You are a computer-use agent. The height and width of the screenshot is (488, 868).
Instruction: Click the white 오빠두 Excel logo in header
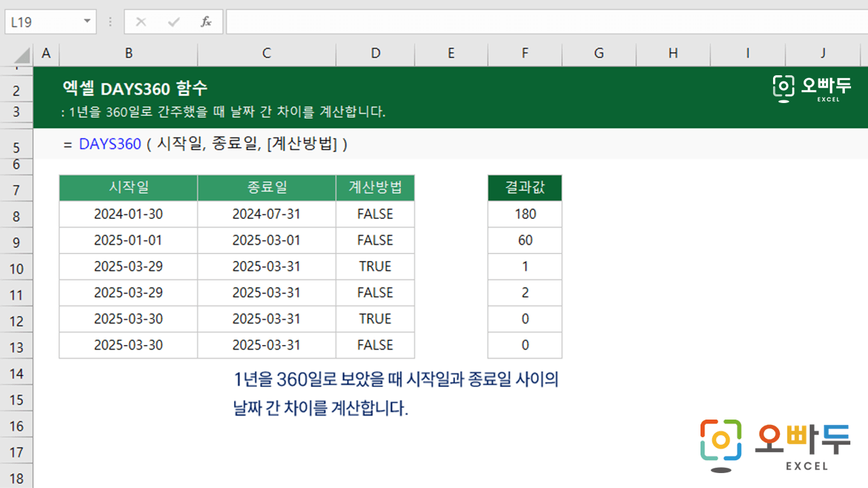click(x=812, y=88)
